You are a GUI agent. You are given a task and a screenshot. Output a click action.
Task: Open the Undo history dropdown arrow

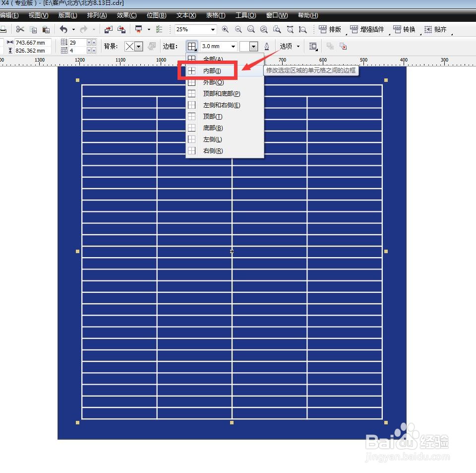tap(73, 30)
